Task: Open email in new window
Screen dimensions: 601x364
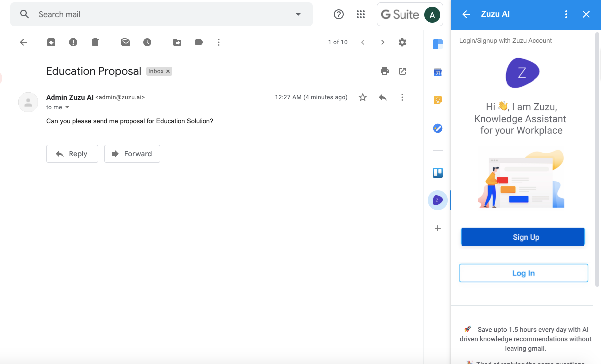Action: (x=402, y=71)
